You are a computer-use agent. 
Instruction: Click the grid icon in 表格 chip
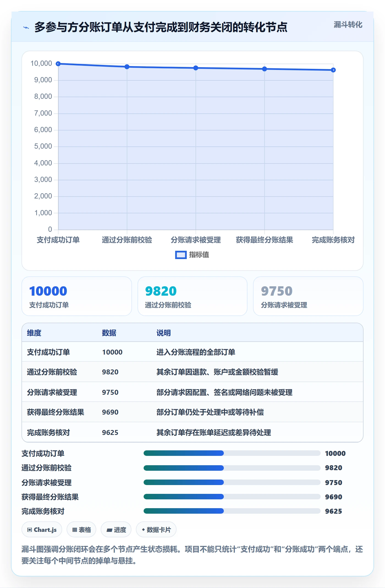pos(75,530)
